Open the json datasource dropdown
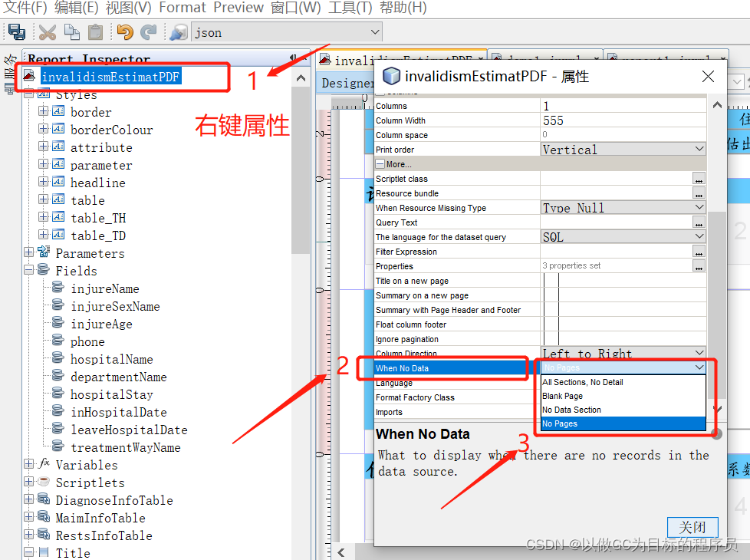This screenshot has width=750, height=560. coord(373,32)
